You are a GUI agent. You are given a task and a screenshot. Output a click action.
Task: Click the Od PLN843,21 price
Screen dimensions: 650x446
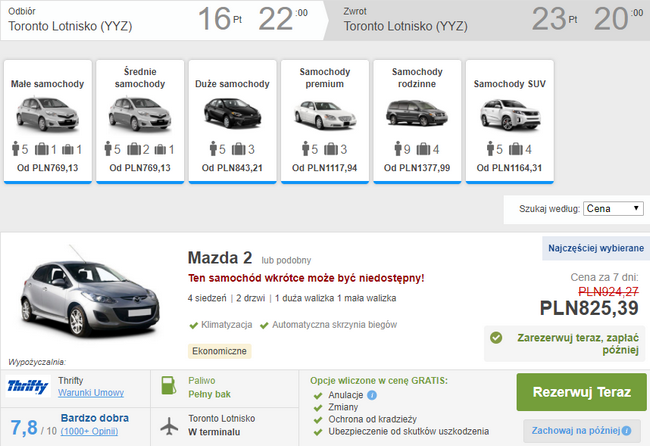tap(232, 168)
